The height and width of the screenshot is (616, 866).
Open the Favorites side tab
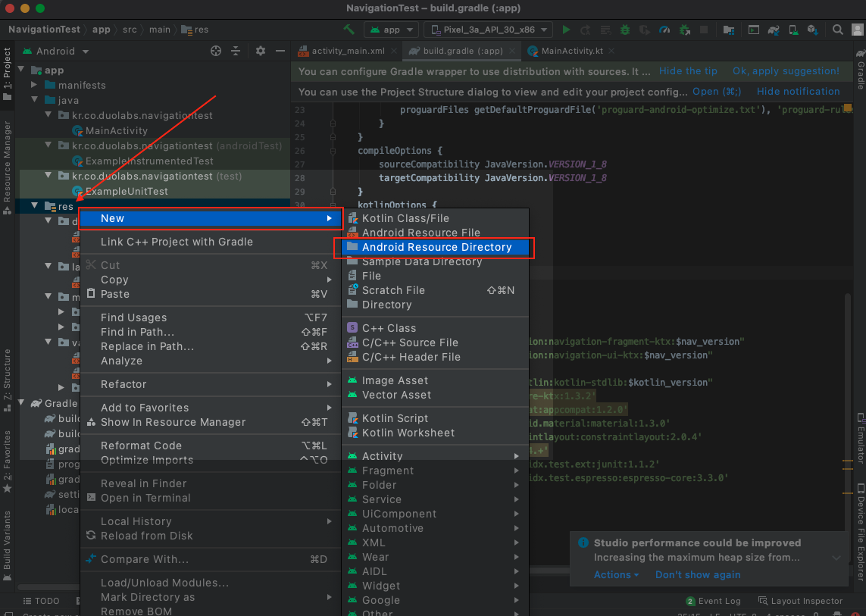(x=7, y=461)
